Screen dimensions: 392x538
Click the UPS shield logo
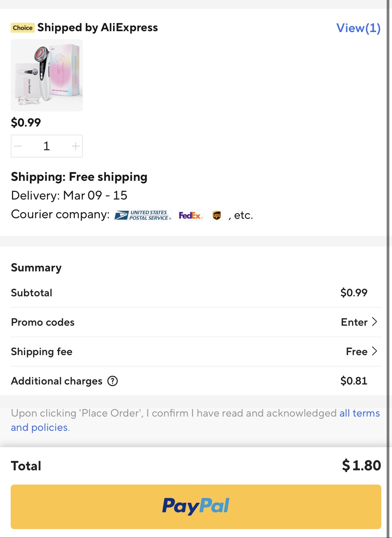[216, 215]
